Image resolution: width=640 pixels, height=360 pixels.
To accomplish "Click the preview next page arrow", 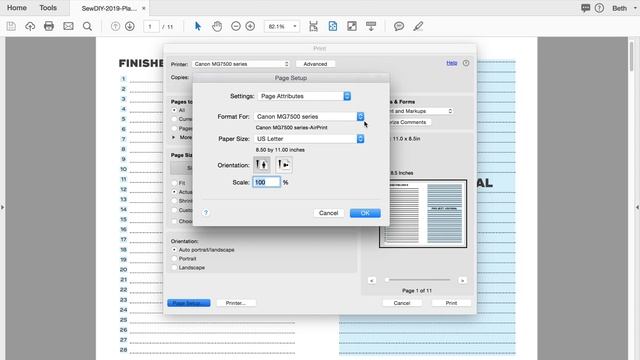I will click(x=462, y=280).
